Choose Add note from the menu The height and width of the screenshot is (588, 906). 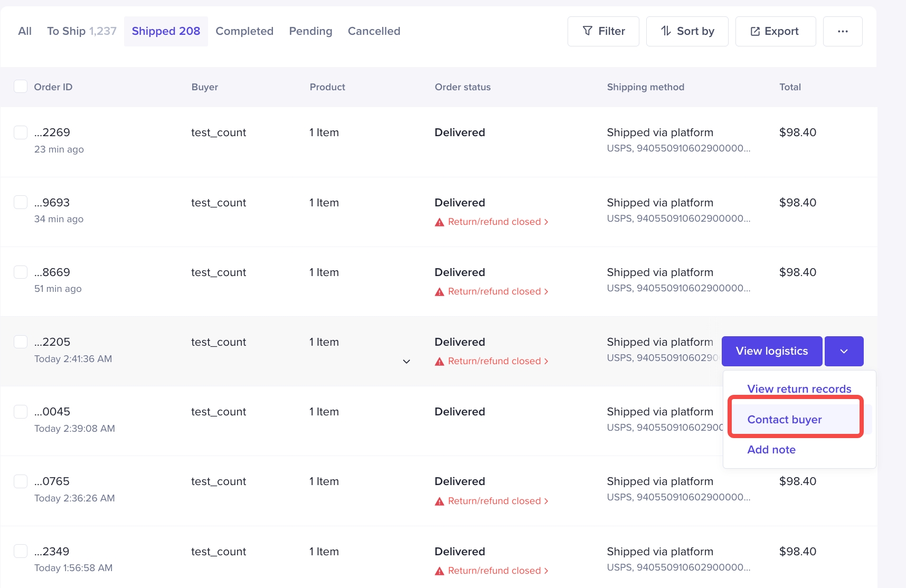click(771, 450)
